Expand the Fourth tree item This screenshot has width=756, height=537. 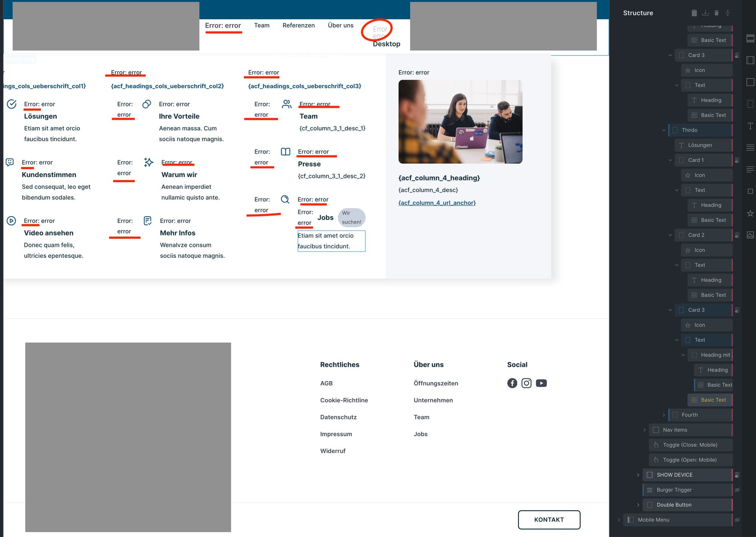[664, 415]
